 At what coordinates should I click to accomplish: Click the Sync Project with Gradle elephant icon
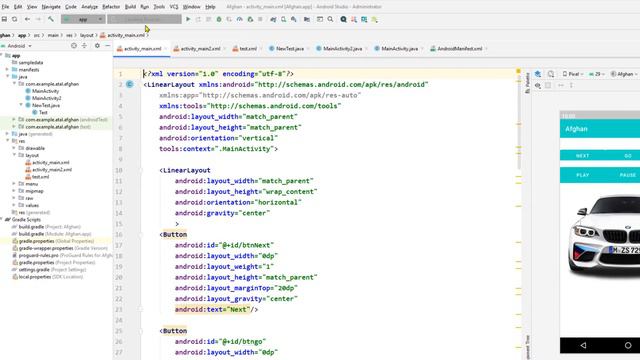point(273,19)
